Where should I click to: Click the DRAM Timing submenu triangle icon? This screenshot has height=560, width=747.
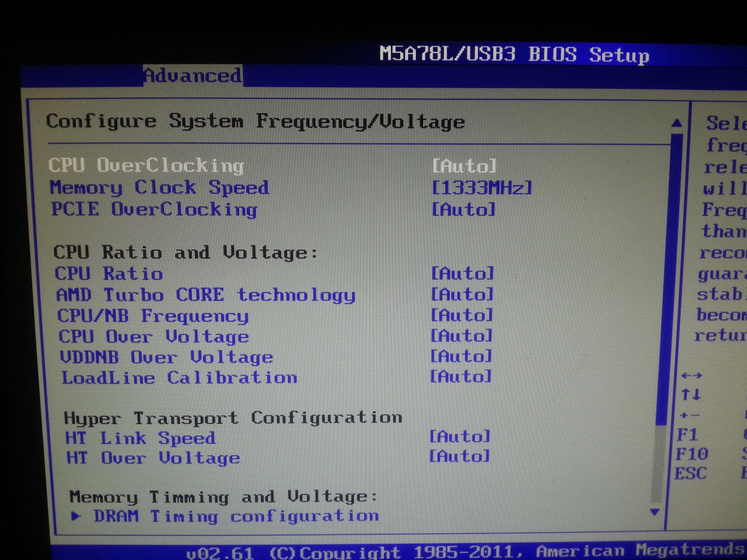[76, 516]
